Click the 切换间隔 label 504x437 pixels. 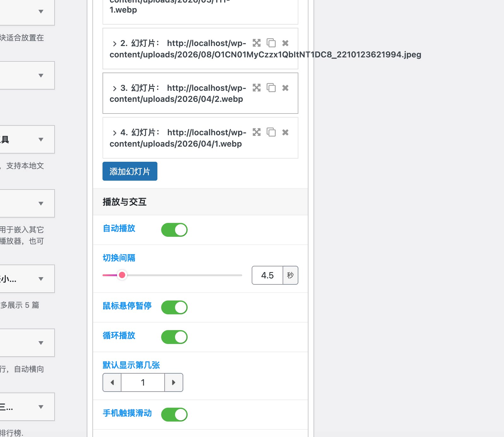pos(119,258)
